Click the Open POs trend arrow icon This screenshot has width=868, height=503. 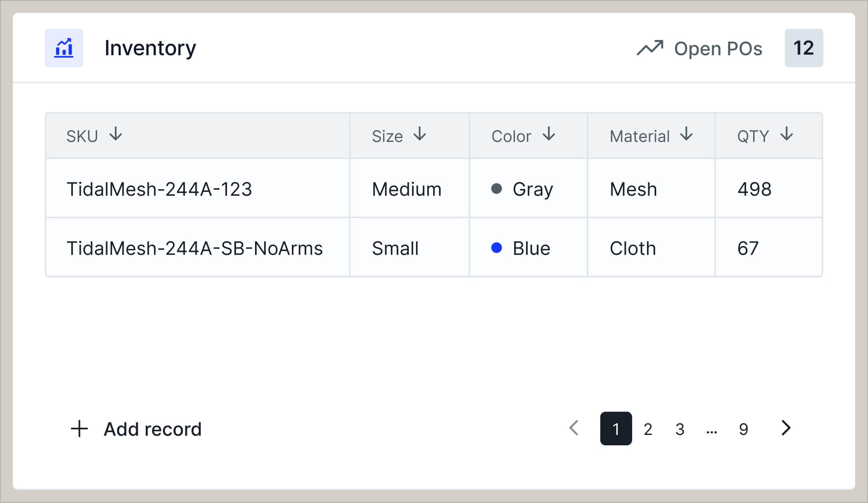pyautogui.click(x=650, y=47)
